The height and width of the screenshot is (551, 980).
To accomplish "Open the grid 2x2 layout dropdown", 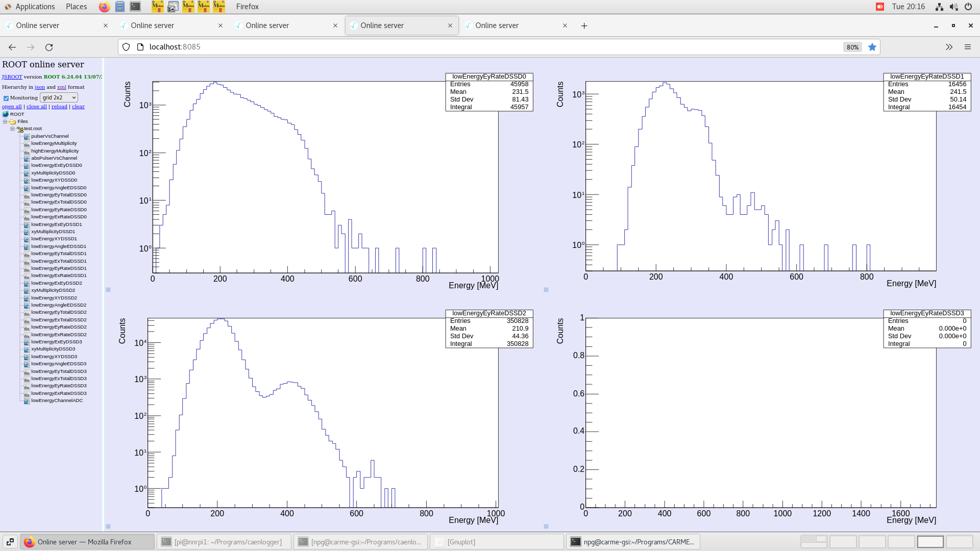I will click(x=59, y=97).
